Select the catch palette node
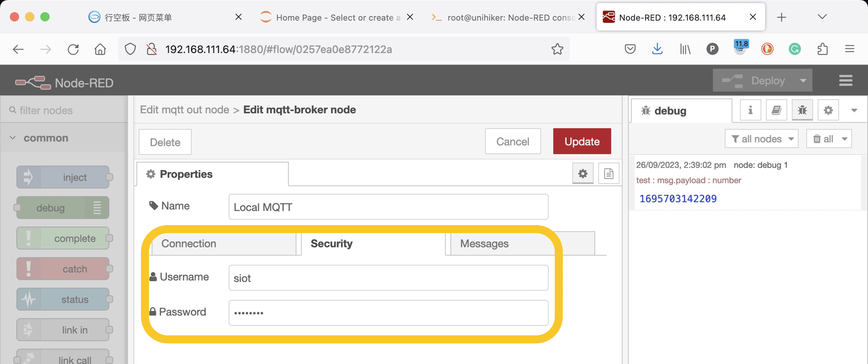868x364 pixels. click(63, 269)
